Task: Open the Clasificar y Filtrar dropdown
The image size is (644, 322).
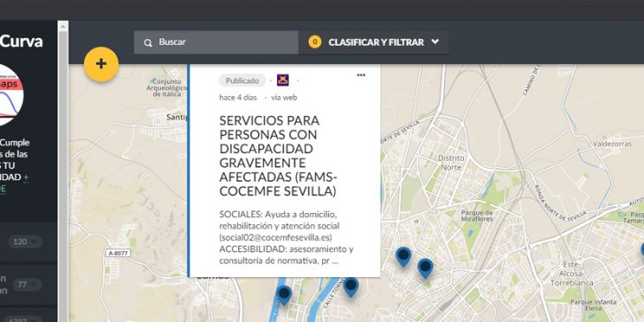Action: (x=373, y=42)
